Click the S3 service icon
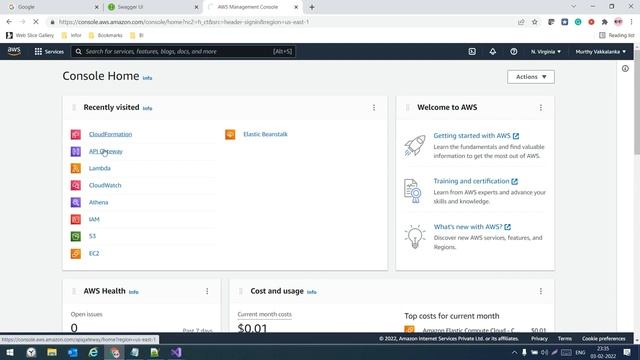 tap(76, 236)
